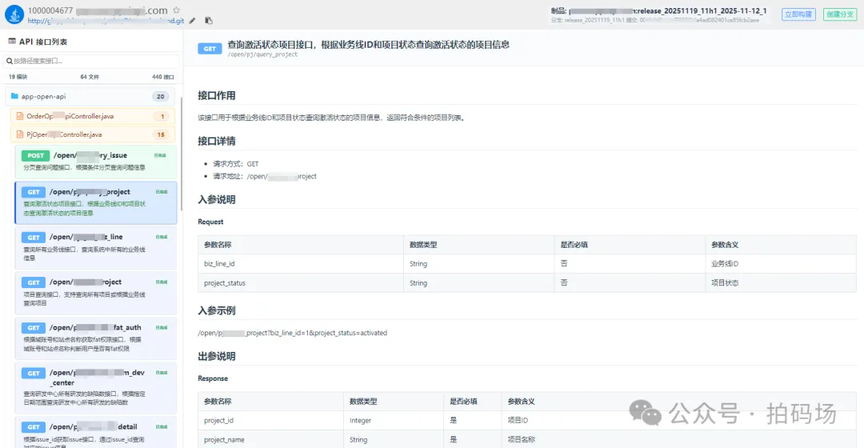Click the biz_line_id parameter cell
864x448 pixels.
[300, 264]
